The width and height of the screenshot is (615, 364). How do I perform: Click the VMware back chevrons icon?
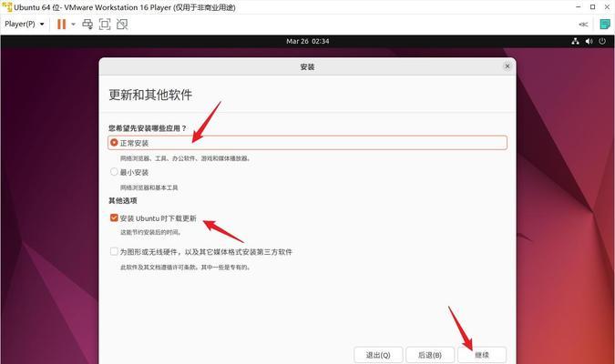pos(583,25)
